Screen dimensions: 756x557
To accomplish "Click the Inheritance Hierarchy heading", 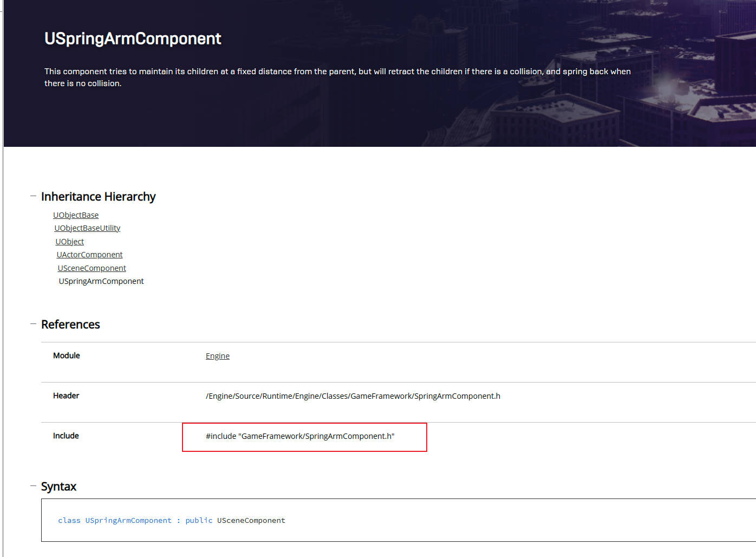I will 99,197.
